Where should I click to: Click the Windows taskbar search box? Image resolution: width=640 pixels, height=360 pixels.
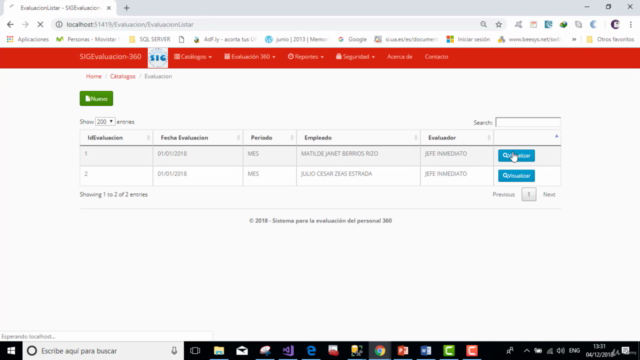tap(103, 351)
